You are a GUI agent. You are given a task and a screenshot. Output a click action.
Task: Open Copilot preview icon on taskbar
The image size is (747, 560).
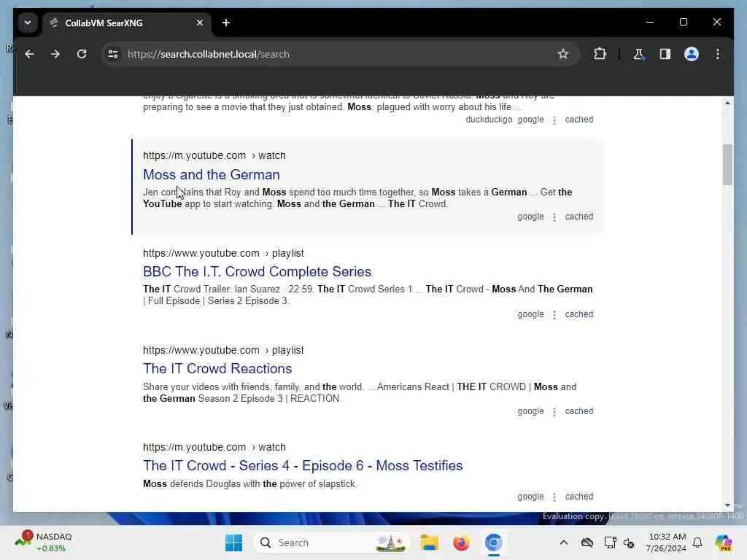pos(724,542)
